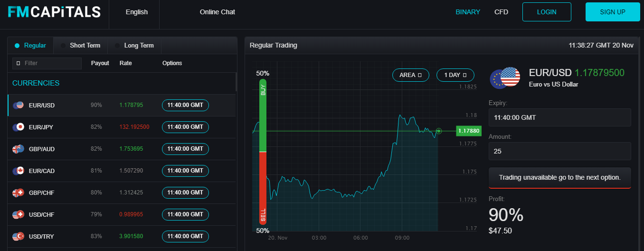Select the USD/TRY pair name
Viewport: 644px width, 251px height.
[42, 236]
